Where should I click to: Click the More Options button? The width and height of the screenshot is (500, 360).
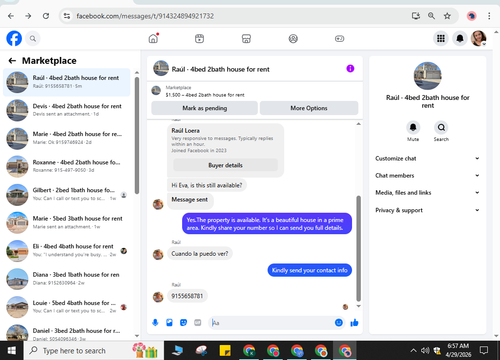(309, 108)
